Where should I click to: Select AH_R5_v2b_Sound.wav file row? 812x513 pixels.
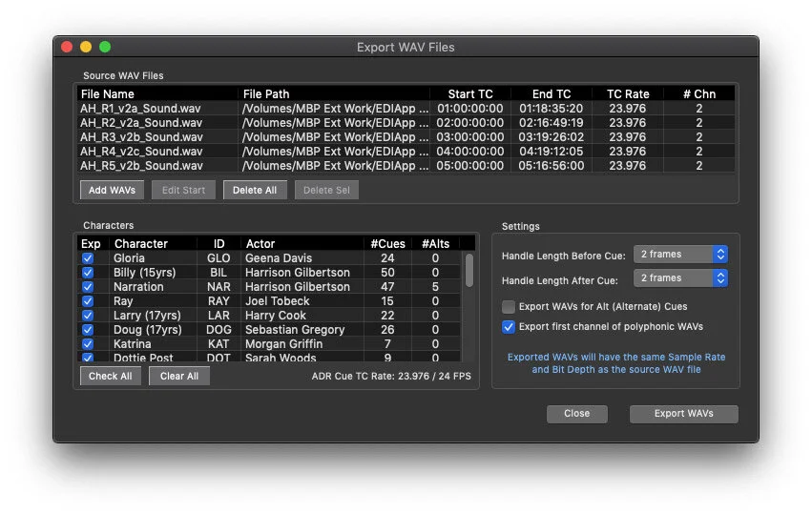406,166
